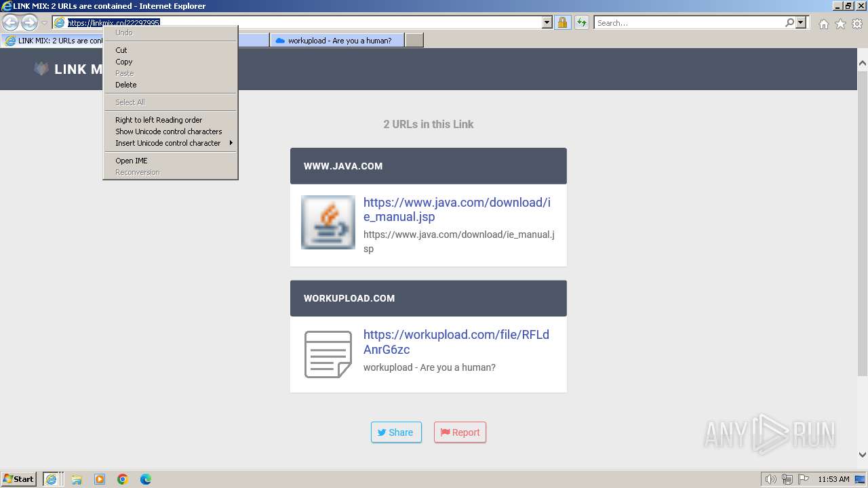Click the refresh page icon
The width and height of the screenshot is (868, 488).
pos(581,23)
